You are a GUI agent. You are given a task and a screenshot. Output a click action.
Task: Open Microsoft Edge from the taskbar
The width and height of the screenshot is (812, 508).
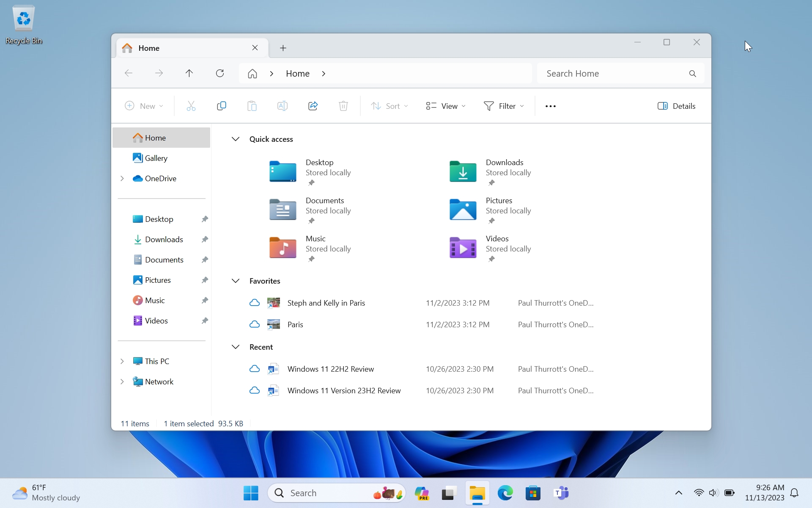point(505,493)
